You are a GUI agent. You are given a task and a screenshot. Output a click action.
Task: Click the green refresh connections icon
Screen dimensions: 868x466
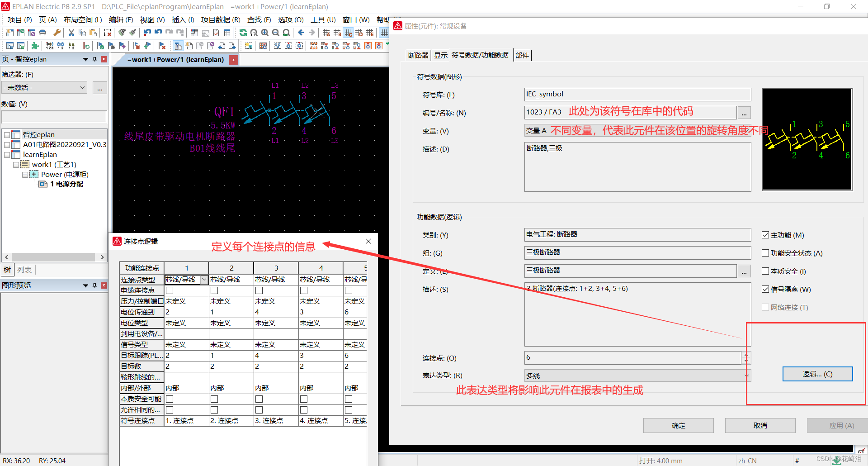click(x=243, y=32)
